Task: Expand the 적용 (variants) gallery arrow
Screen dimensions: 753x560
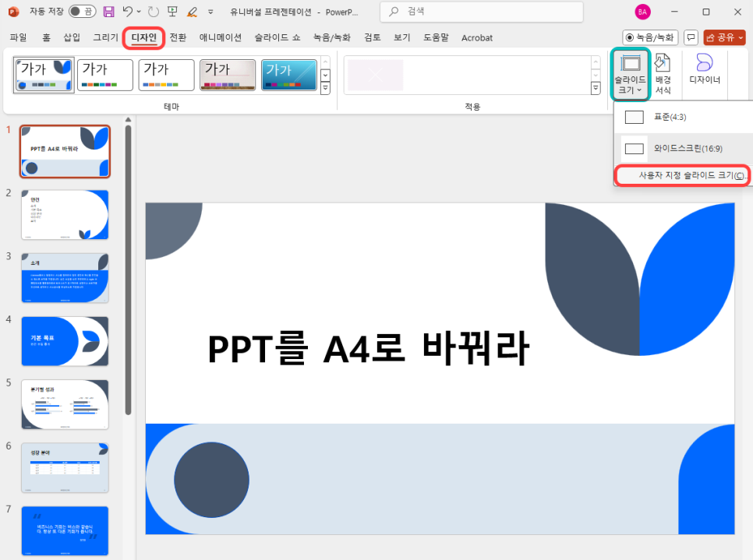Action: coord(594,89)
